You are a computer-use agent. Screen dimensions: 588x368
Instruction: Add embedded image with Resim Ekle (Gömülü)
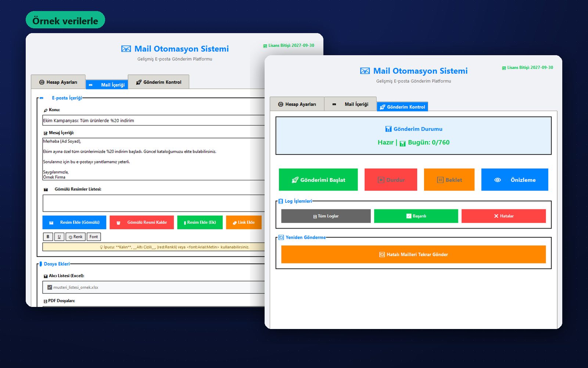pyautogui.click(x=74, y=222)
